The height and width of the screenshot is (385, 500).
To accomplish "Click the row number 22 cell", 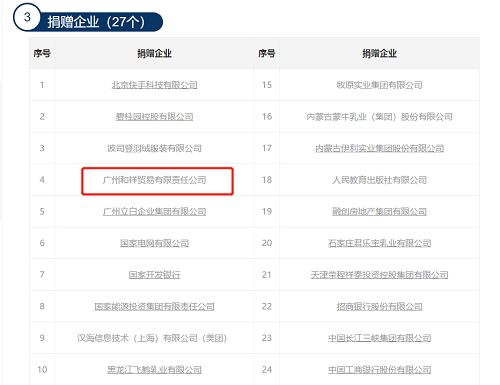I will [x=267, y=307].
